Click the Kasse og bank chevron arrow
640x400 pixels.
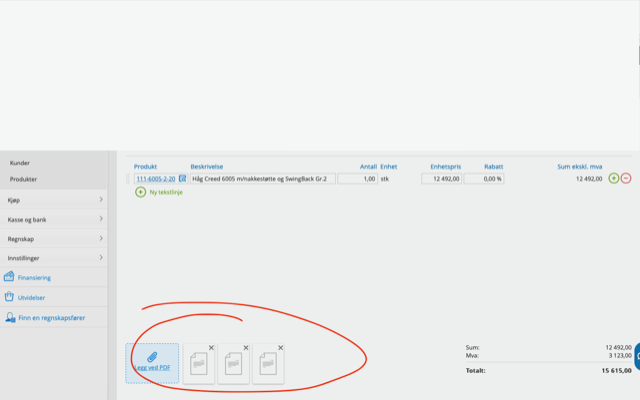click(101, 219)
